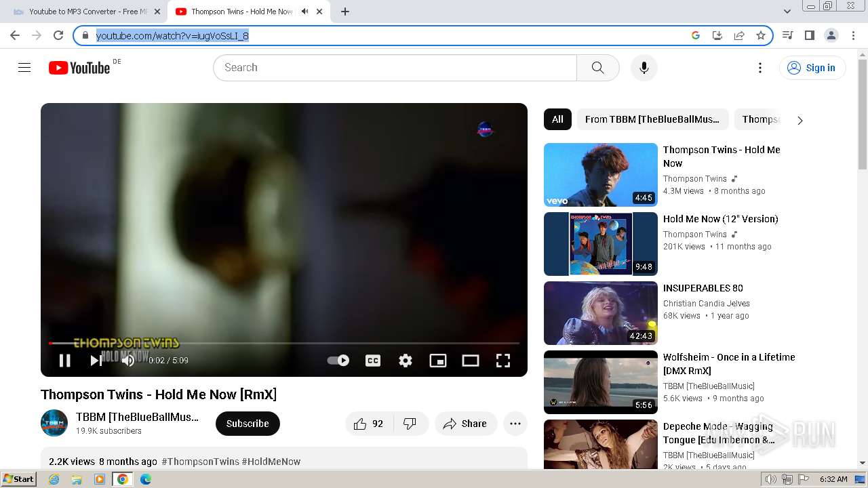Click the Google search icon in address bar
This screenshot has height=488, width=868.
click(x=696, y=35)
